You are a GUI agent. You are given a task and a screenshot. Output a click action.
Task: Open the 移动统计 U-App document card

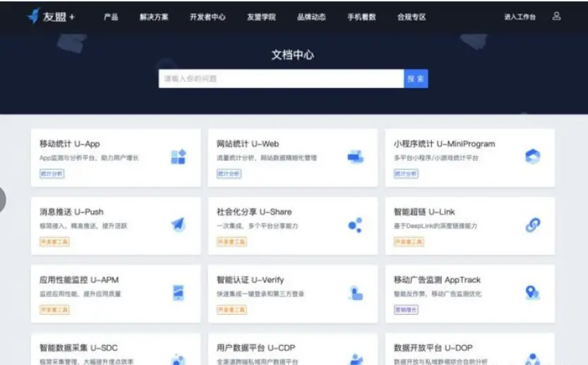point(116,158)
